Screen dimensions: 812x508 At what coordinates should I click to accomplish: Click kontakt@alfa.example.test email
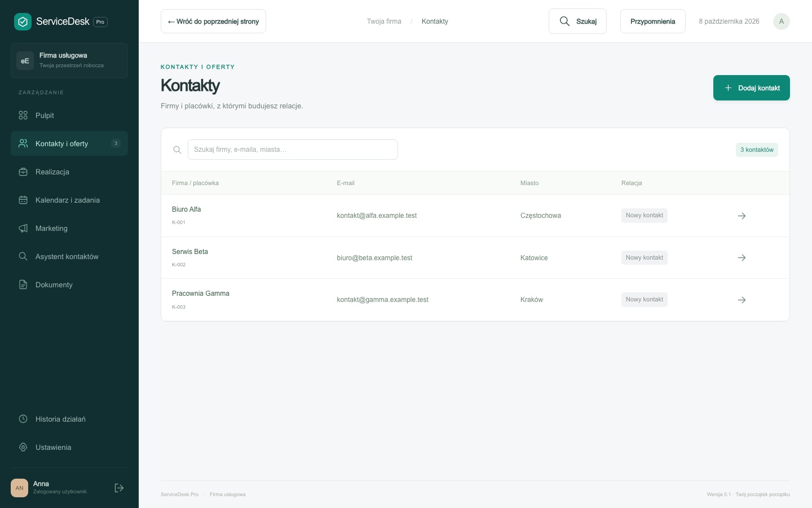coord(377,216)
